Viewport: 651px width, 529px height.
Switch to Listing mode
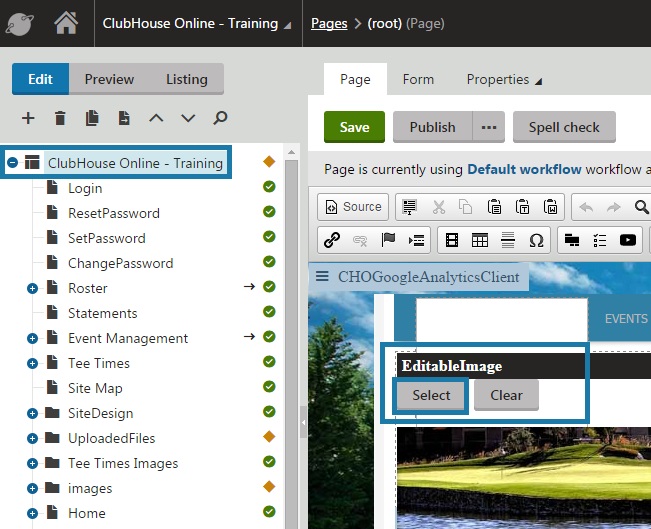coord(186,79)
